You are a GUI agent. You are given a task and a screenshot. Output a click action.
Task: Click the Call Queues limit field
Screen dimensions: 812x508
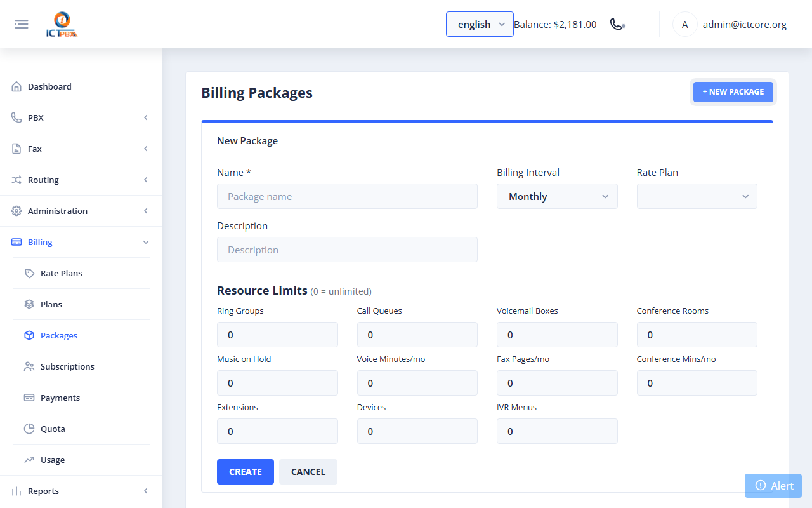[x=417, y=335]
